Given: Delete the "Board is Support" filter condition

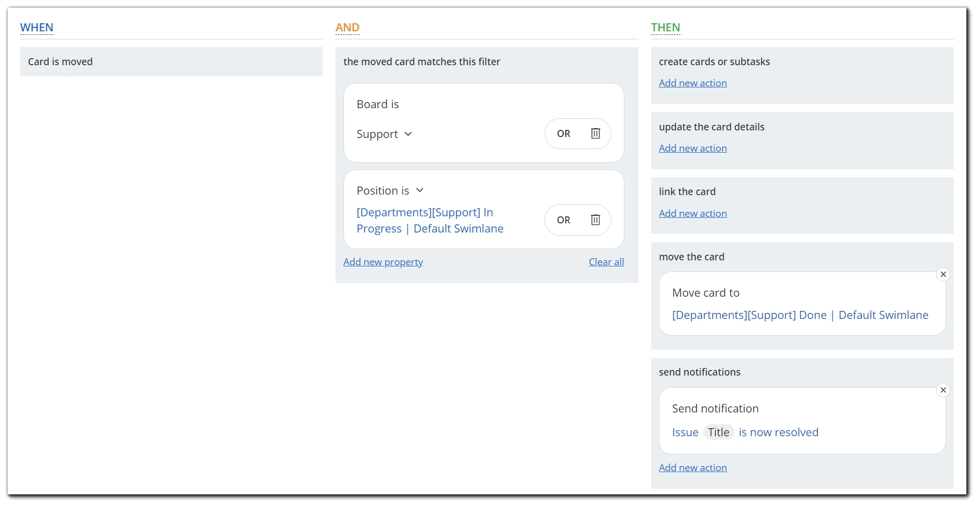Looking at the screenshot, I should point(595,133).
